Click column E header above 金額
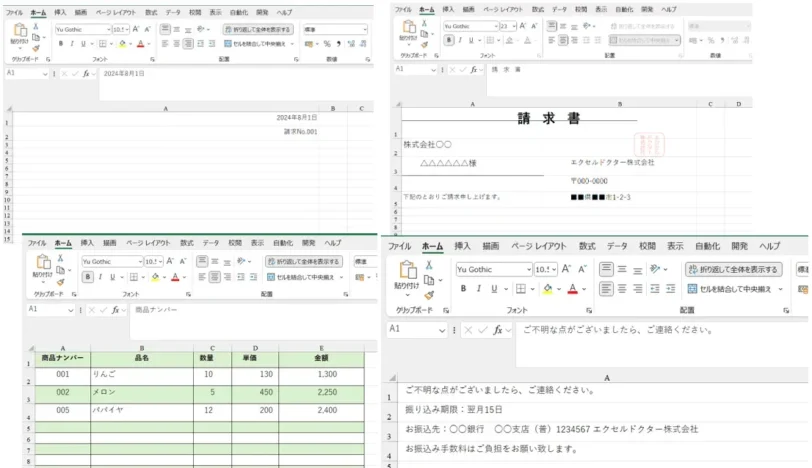 (x=321, y=348)
